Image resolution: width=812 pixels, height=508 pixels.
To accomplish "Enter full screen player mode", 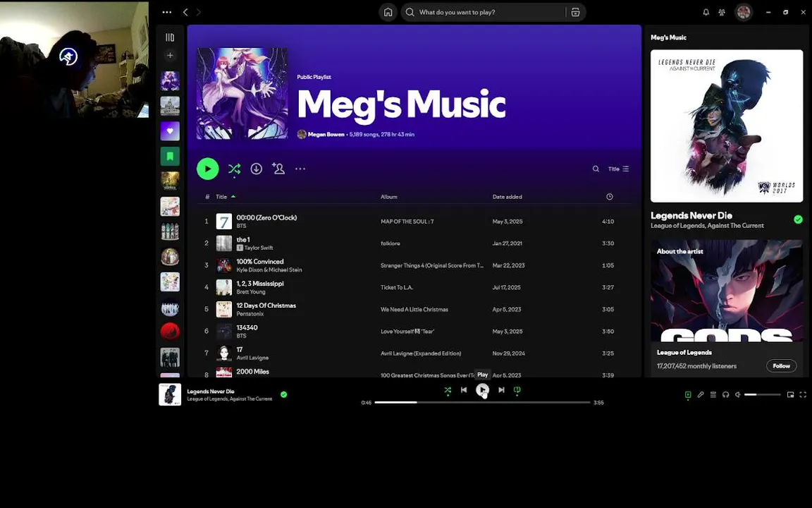I will tap(803, 394).
